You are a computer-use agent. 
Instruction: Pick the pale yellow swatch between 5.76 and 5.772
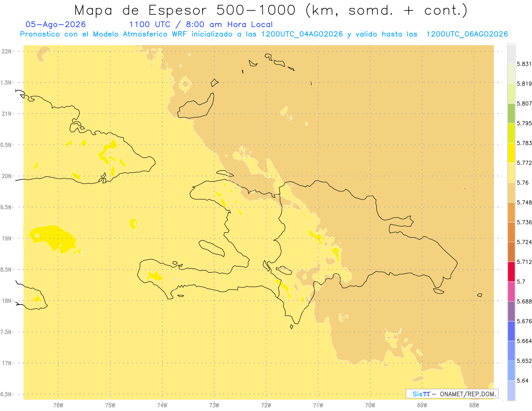point(511,172)
